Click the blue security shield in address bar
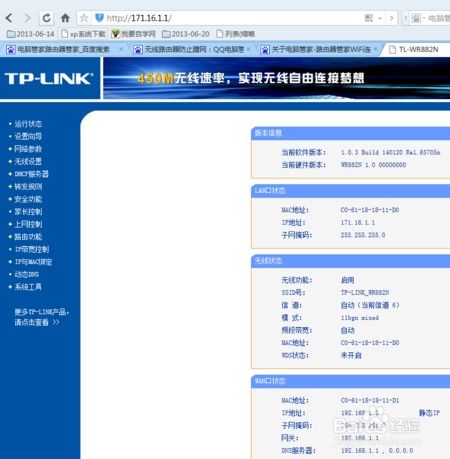Image resolution: width=450 pixels, height=459 pixels. tap(99, 18)
